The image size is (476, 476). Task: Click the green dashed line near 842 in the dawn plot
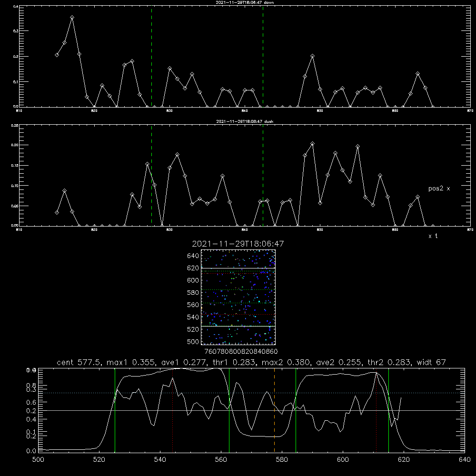click(263, 57)
